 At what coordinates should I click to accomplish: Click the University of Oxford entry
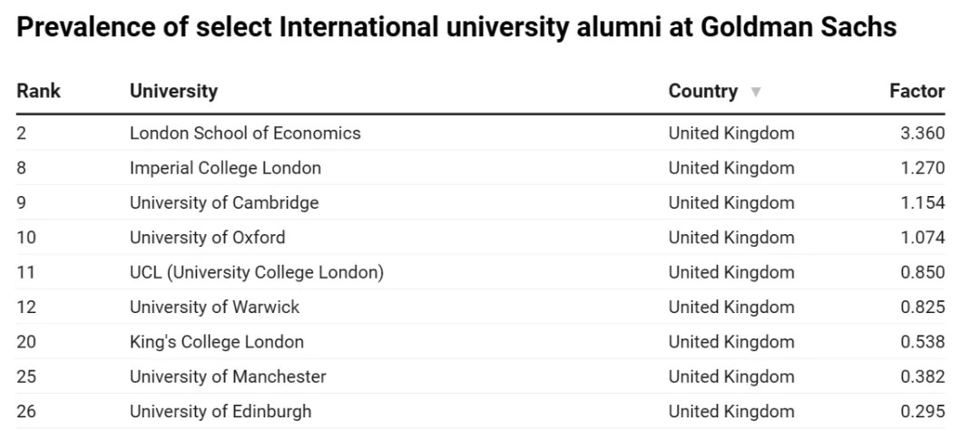(207, 238)
